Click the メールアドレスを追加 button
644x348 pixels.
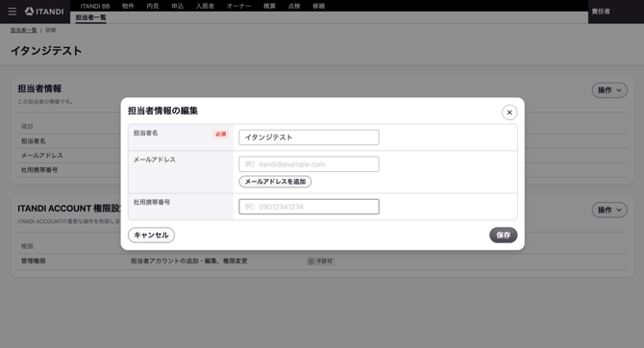[275, 182]
